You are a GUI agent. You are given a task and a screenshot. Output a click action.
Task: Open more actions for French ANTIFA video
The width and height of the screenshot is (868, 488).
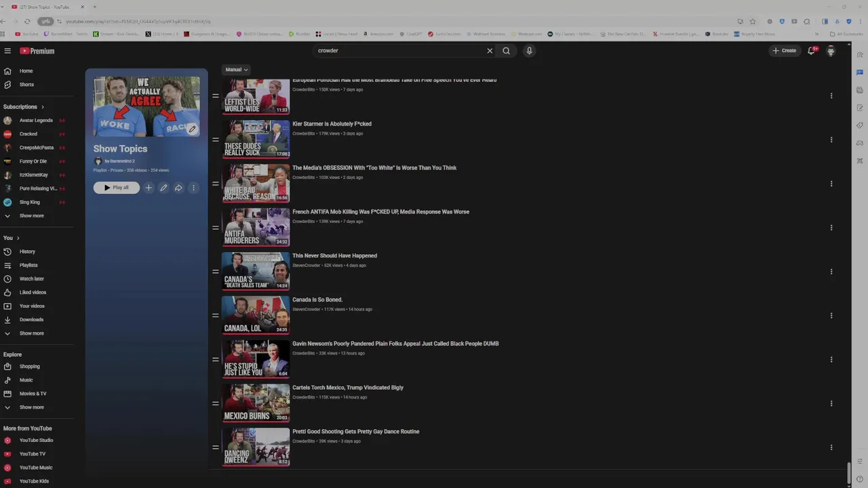831,228
